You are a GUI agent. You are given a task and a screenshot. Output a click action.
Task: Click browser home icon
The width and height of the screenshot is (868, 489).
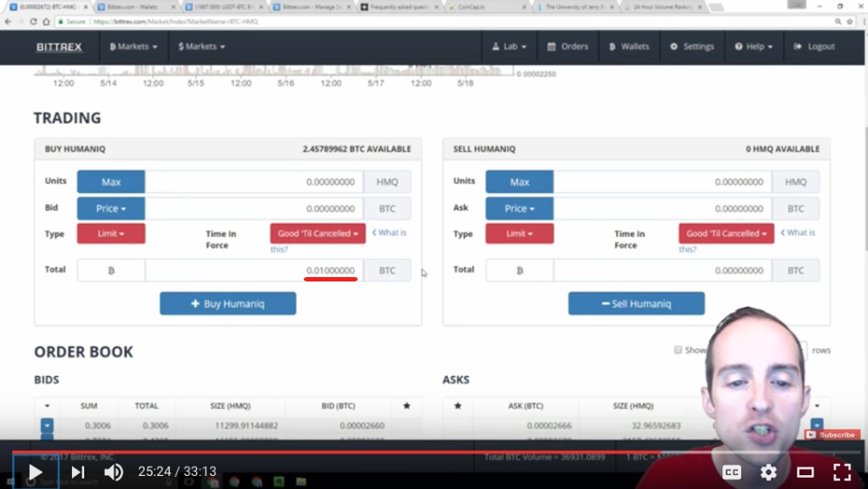46,22
